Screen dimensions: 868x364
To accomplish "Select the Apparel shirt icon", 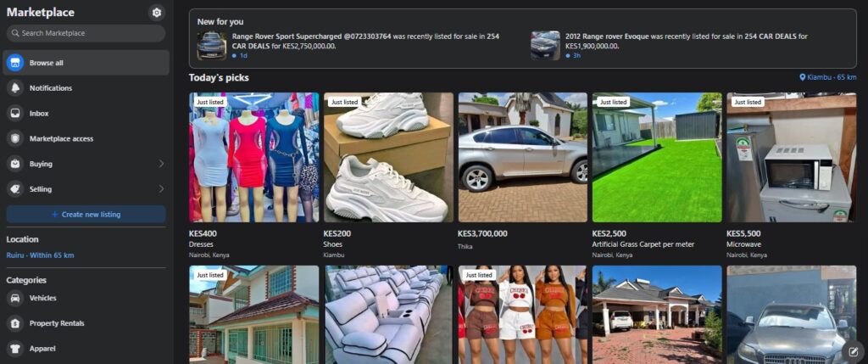I will (15, 349).
